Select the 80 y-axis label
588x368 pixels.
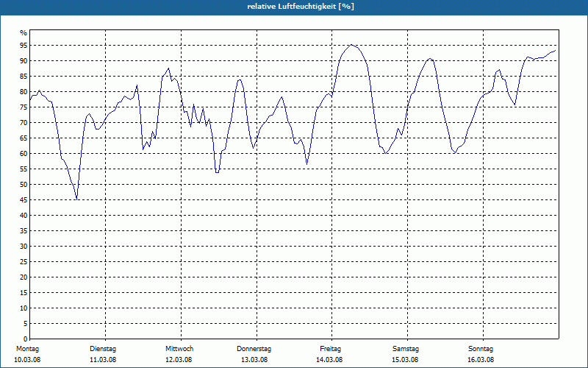click(24, 91)
